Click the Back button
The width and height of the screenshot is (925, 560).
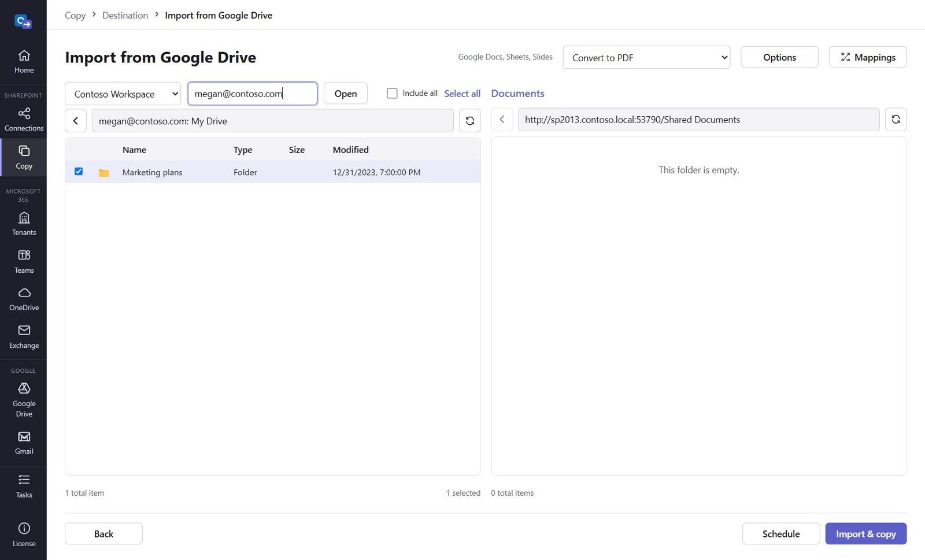[x=103, y=534]
